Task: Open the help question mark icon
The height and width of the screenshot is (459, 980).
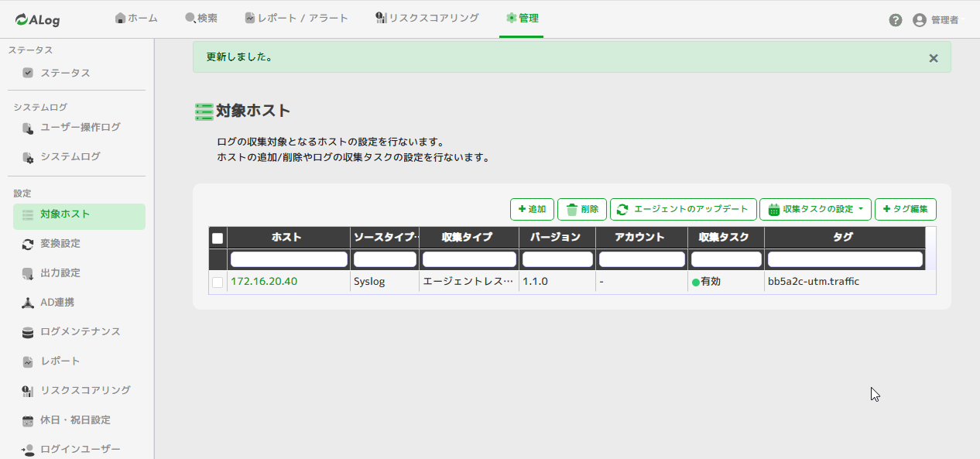Action: [x=896, y=20]
